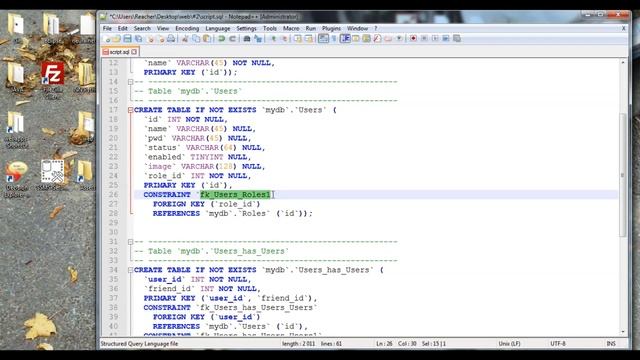Screen dimensions: 640x360
Task: Open the ? help menu
Action: 376,28
